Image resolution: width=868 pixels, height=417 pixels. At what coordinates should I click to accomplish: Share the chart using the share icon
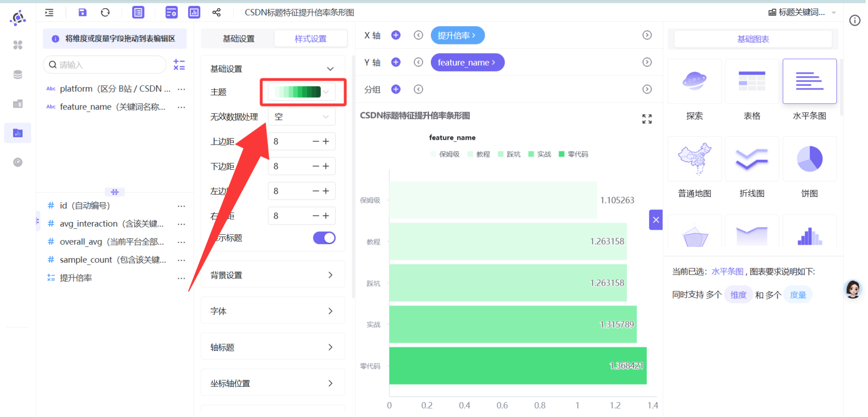[217, 13]
